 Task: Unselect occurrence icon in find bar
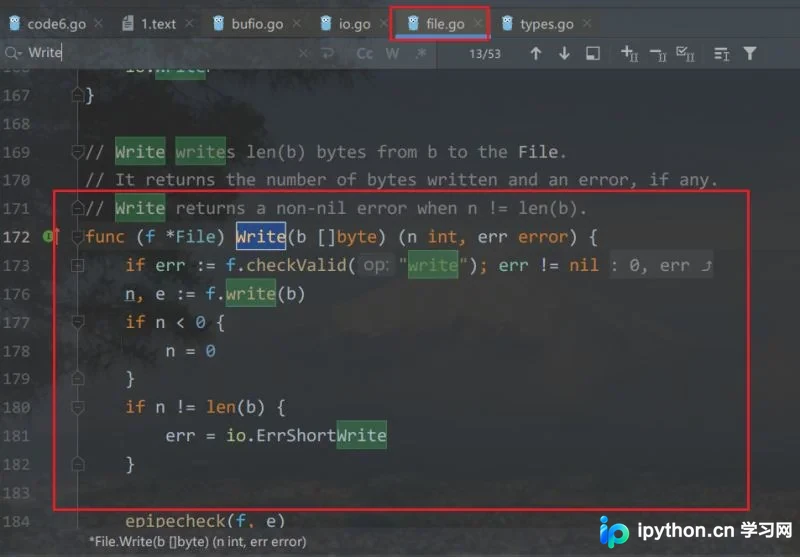658,54
